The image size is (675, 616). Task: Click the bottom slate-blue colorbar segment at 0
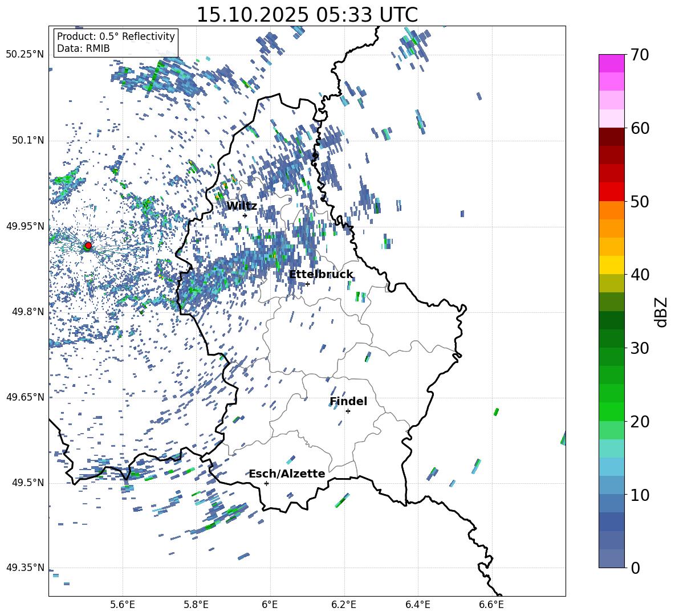(x=612, y=558)
